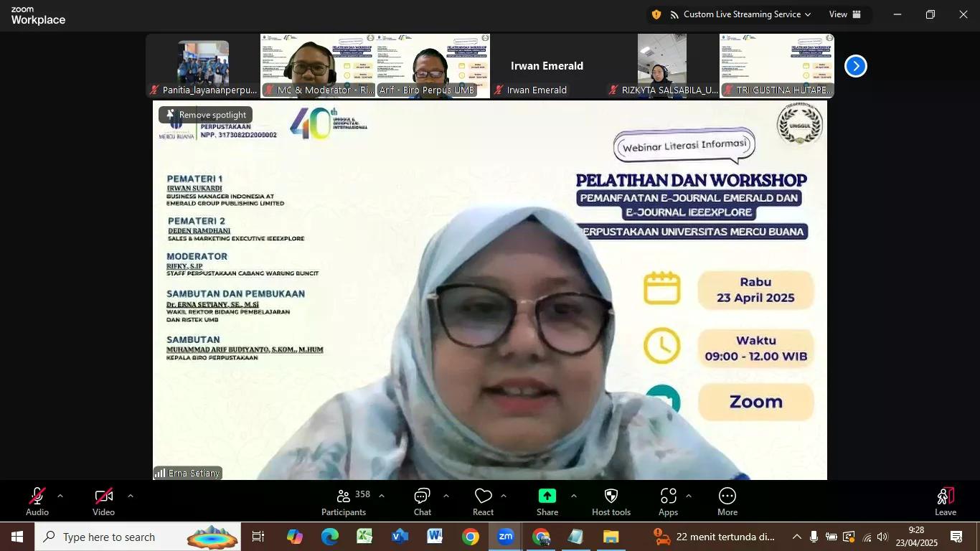Expand audio options arrow next to Audio
Viewport: 980px width, 551px height.
tap(60, 496)
